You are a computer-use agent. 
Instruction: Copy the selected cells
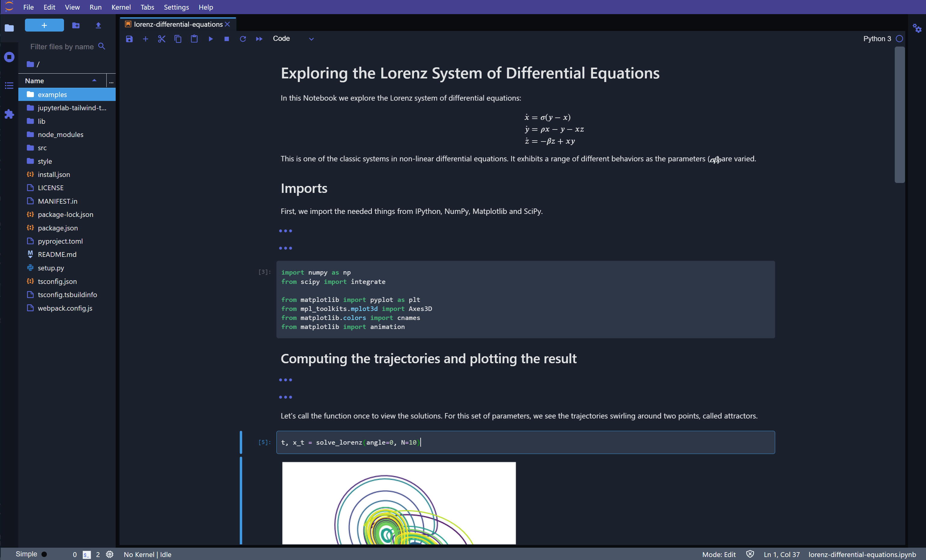[178, 39]
